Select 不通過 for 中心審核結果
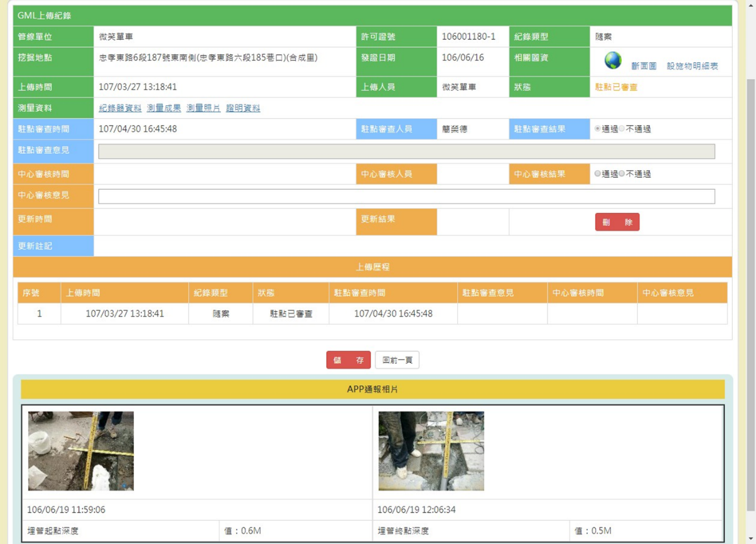756x544 pixels. coord(622,174)
